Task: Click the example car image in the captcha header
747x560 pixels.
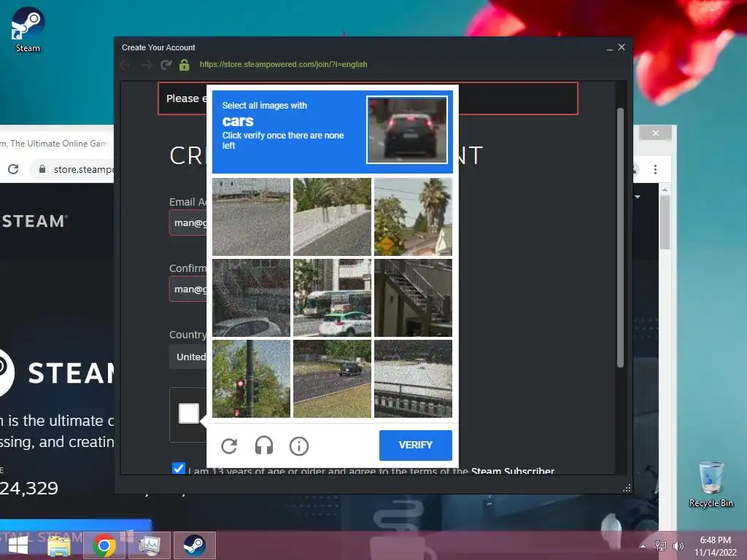Action: (x=407, y=130)
